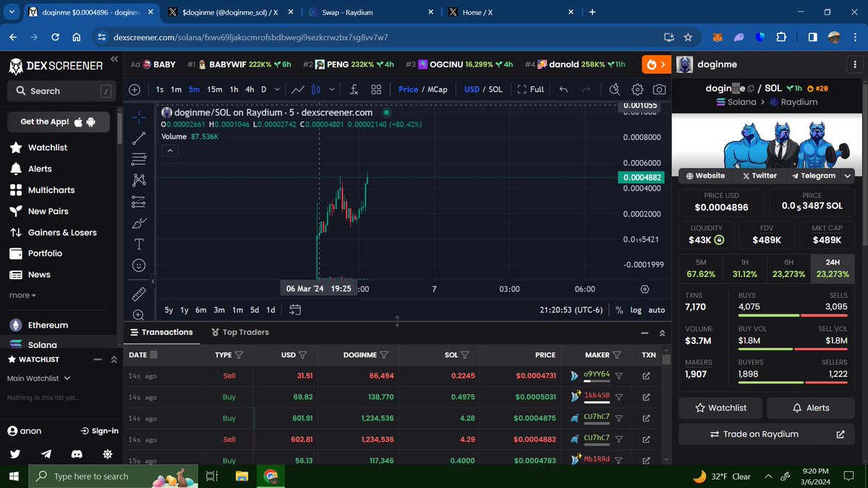The image size is (868, 488).
Task: Select the 5m timeframe
Action: pos(194,90)
